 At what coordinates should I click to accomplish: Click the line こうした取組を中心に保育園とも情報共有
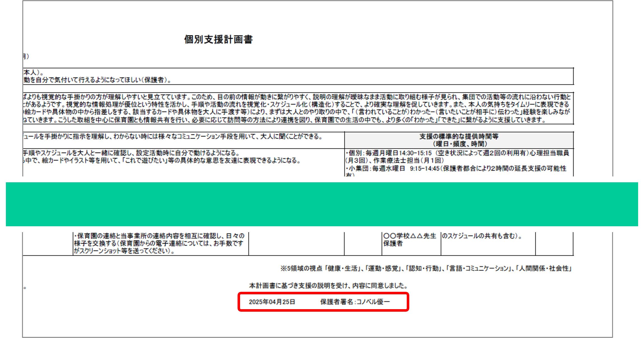coord(285,120)
